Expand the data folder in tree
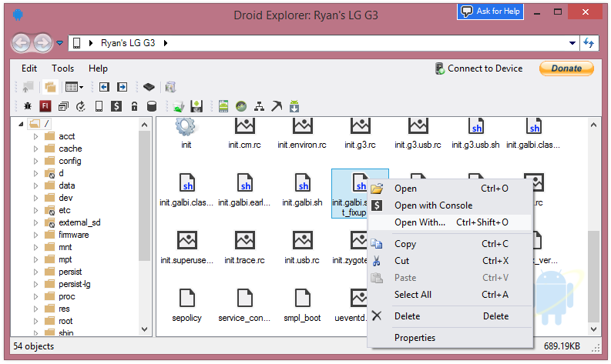 tap(35, 185)
